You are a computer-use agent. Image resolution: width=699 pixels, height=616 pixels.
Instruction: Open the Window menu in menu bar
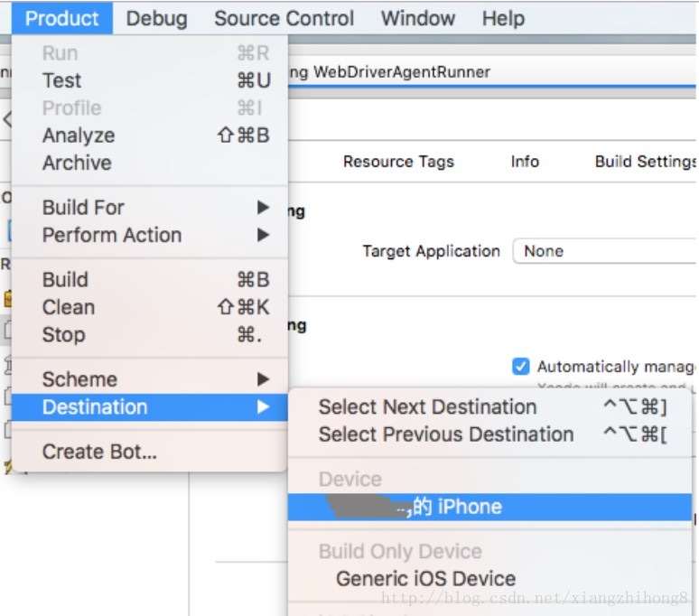tap(418, 18)
